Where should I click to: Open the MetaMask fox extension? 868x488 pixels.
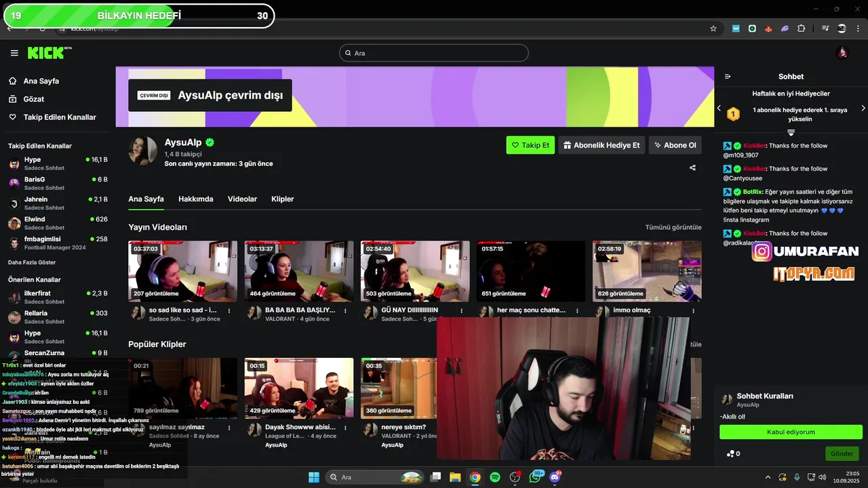pyautogui.click(x=768, y=28)
